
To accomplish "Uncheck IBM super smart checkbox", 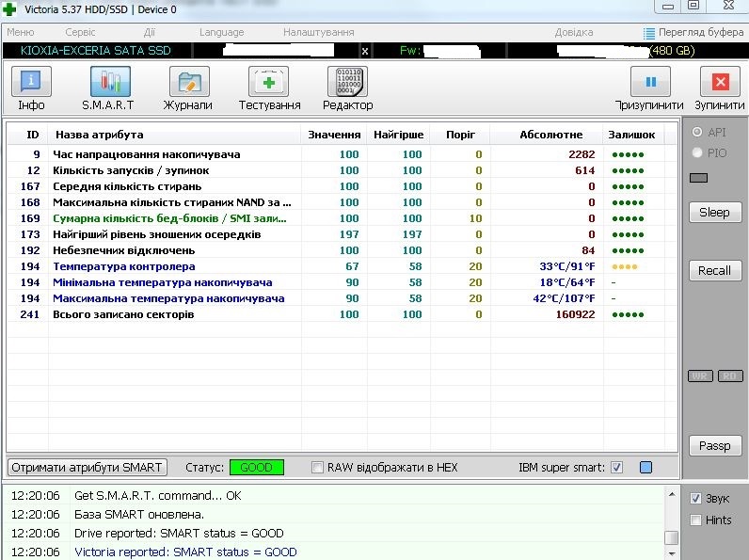I will [616, 468].
